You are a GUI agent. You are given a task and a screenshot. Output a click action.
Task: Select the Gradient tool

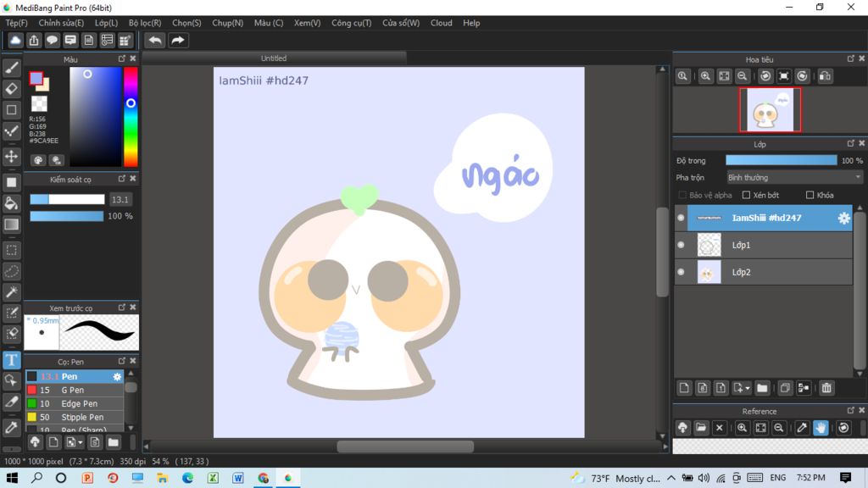(11, 224)
